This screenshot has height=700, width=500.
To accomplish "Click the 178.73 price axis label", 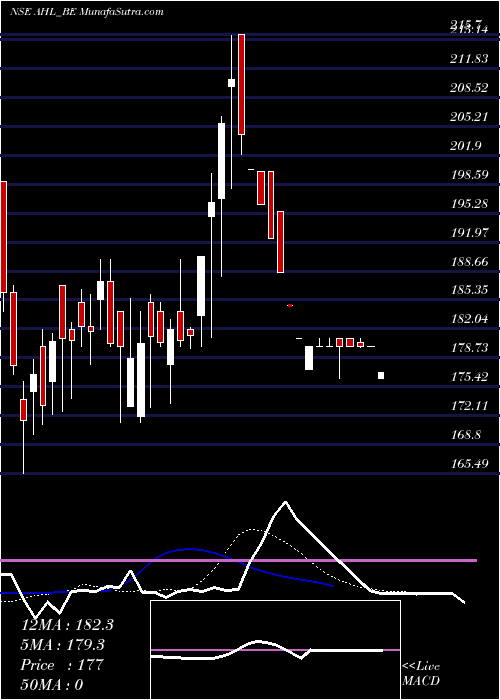I will [469, 348].
